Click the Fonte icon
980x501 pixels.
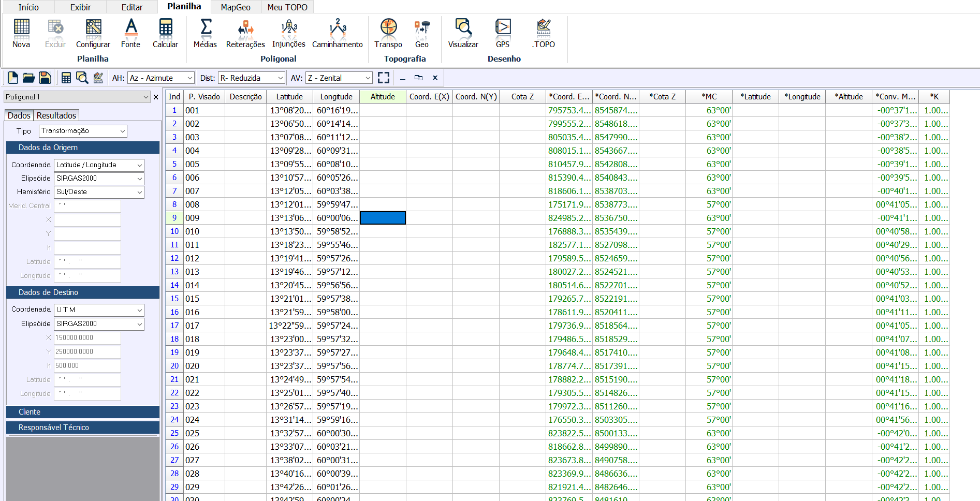click(131, 33)
